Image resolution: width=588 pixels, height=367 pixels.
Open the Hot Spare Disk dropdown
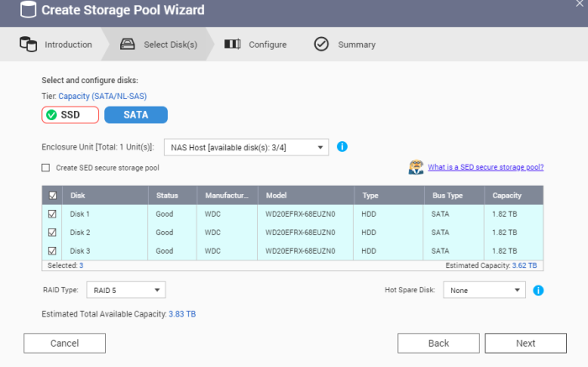(485, 291)
